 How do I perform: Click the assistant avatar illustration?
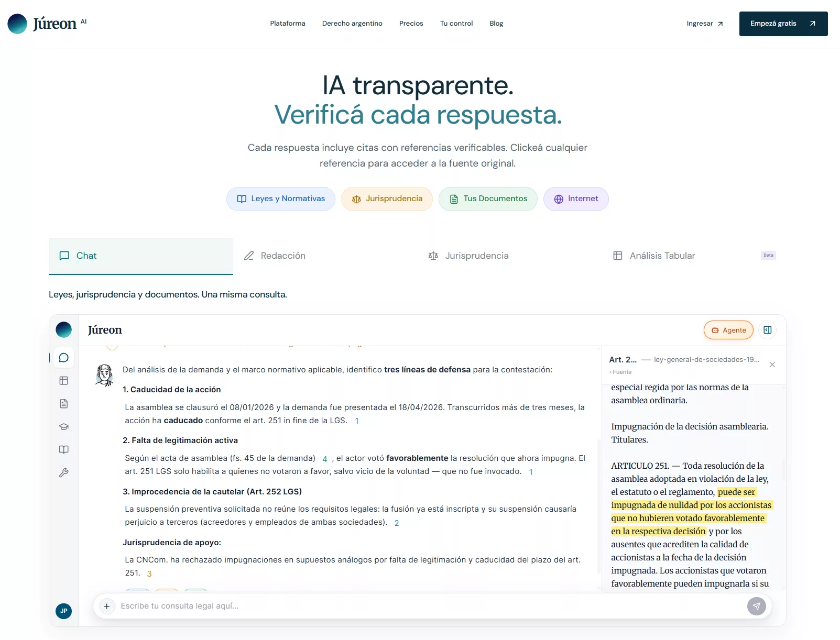click(105, 375)
